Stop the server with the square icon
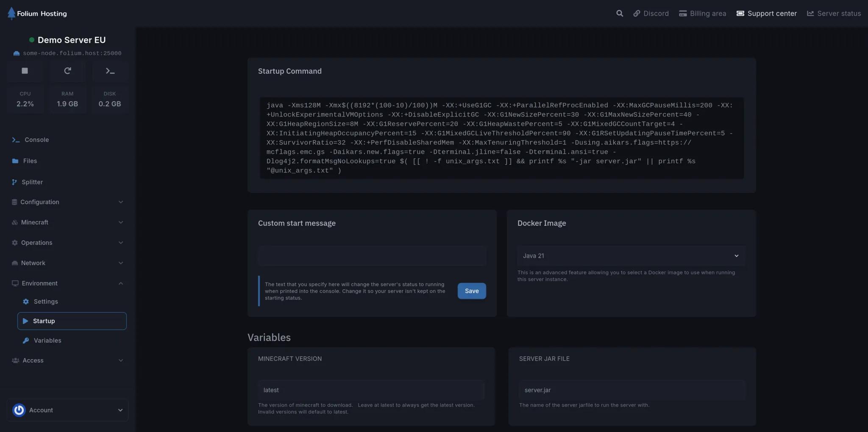The width and height of the screenshot is (868, 432). click(x=24, y=71)
